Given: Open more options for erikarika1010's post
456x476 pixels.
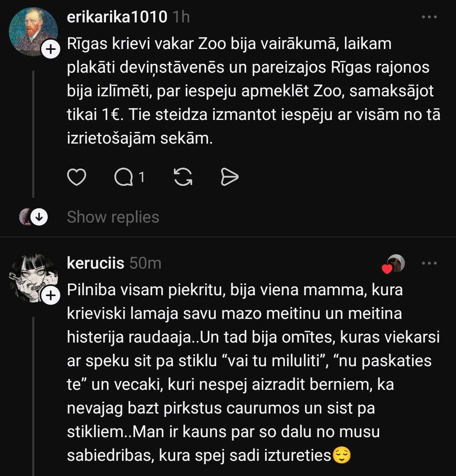Looking at the screenshot, I should pos(429,17).
